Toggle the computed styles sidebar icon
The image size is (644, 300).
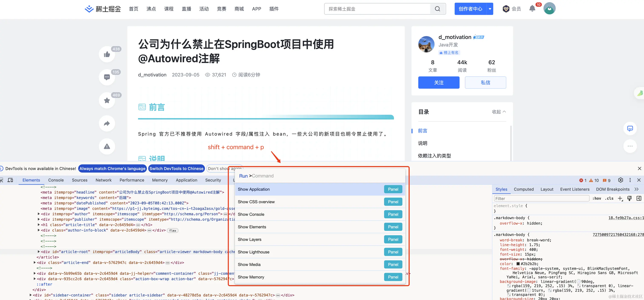click(639, 198)
